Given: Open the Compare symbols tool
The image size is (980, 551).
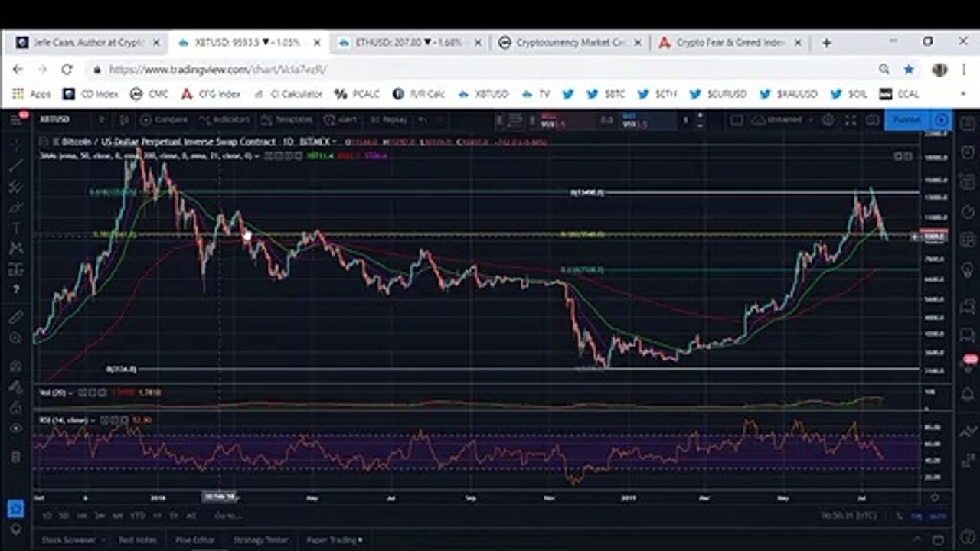Looking at the screenshot, I should point(165,120).
